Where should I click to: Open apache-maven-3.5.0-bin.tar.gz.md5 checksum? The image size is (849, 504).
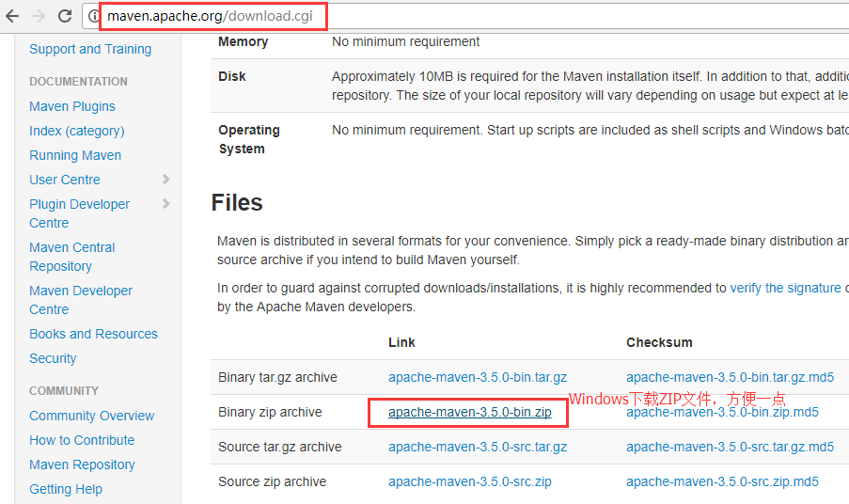click(730, 377)
